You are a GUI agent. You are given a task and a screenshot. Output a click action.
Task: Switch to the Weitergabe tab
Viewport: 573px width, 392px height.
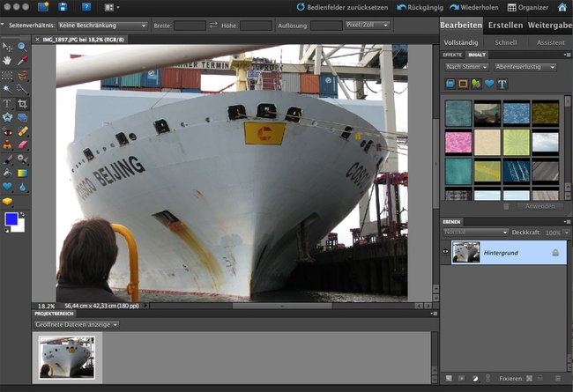click(549, 26)
